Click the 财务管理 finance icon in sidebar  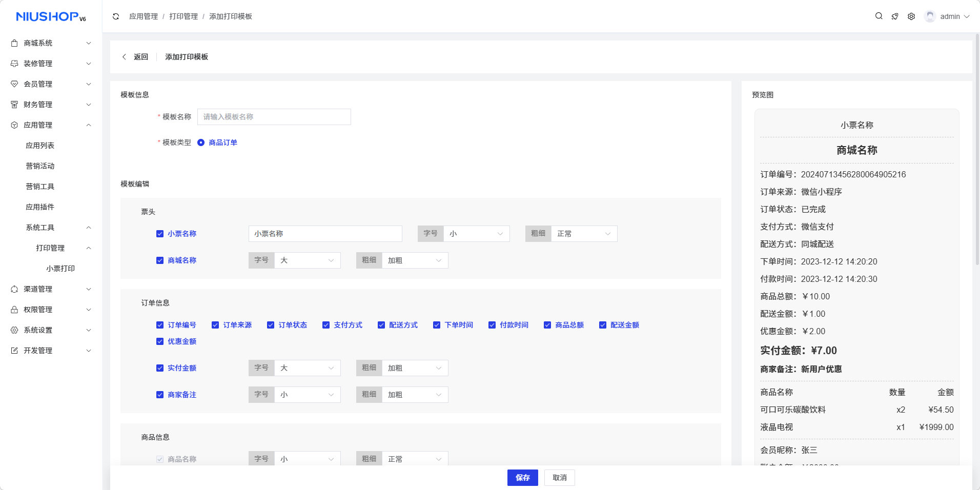[x=14, y=105]
